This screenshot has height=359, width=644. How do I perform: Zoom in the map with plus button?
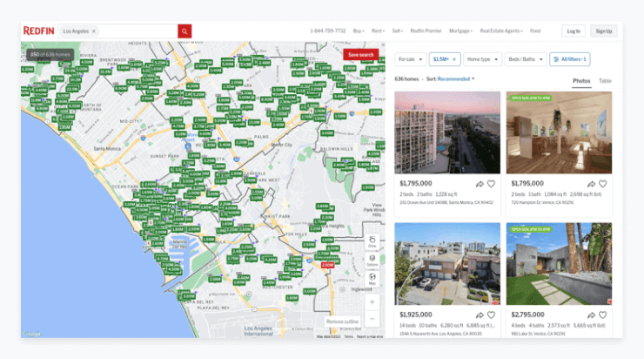[372, 301]
